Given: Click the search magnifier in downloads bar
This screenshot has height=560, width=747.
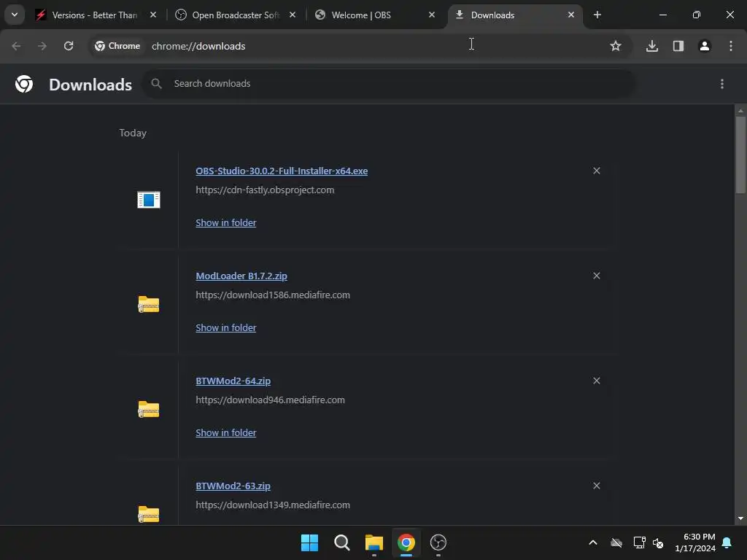Looking at the screenshot, I should click(x=156, y=83).
